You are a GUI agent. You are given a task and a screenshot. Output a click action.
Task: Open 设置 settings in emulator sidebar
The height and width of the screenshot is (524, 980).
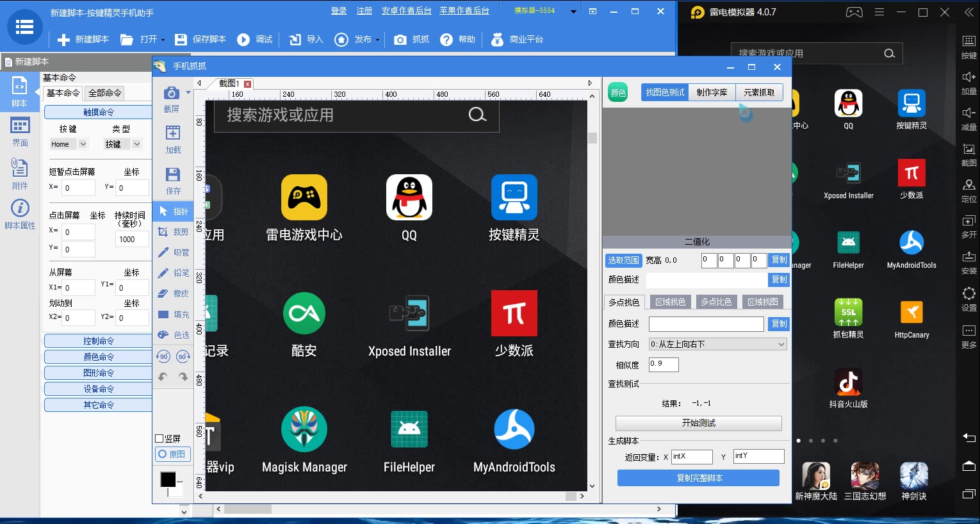point(968,299)
